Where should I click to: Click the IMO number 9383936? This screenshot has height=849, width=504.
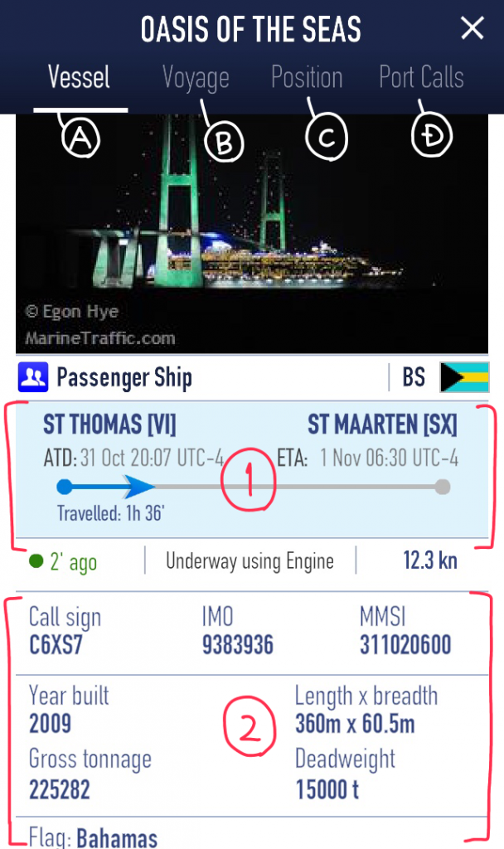click(238, 645)
